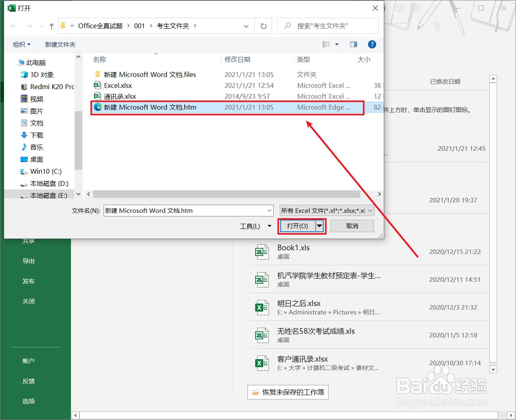Click 导出 in Excel sidebar

(x=29, y=261)
